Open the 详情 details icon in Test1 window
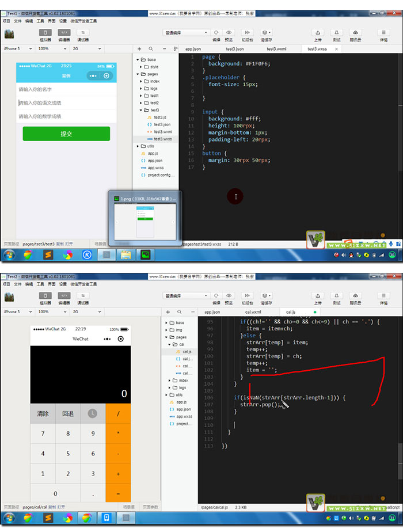403x532 pixels. [x=383, y=33]
